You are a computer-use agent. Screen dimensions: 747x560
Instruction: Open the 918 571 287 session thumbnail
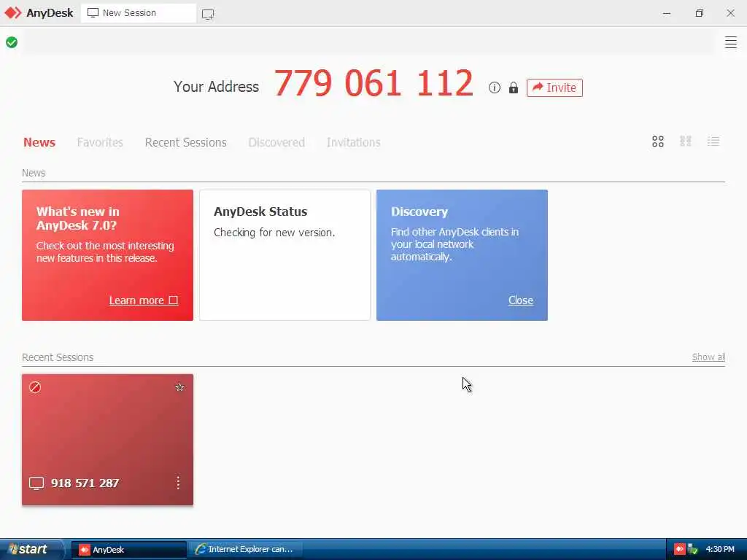pos(108,440)
